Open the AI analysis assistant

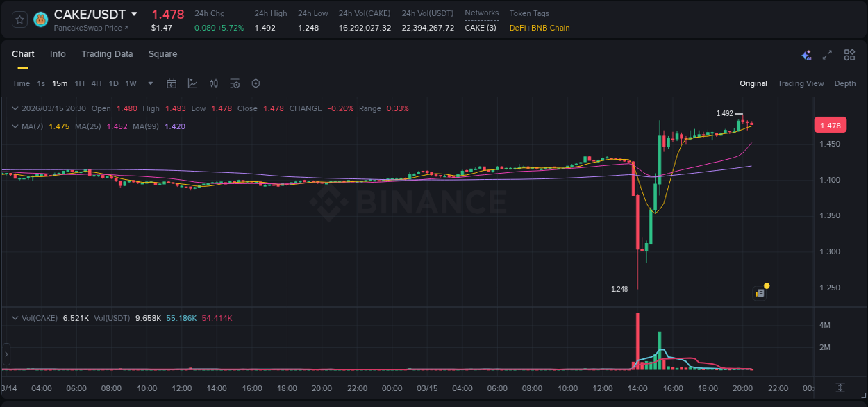click(x=806, y=54)
